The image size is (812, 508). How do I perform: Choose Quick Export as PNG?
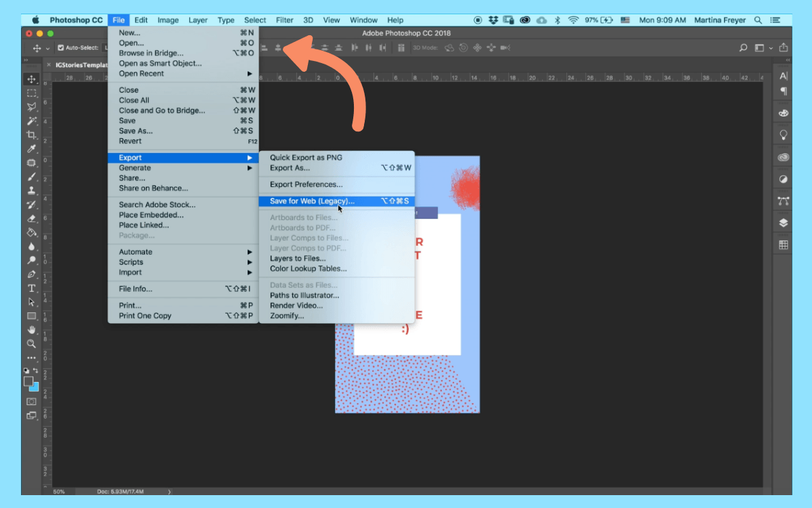coord(336,158)
